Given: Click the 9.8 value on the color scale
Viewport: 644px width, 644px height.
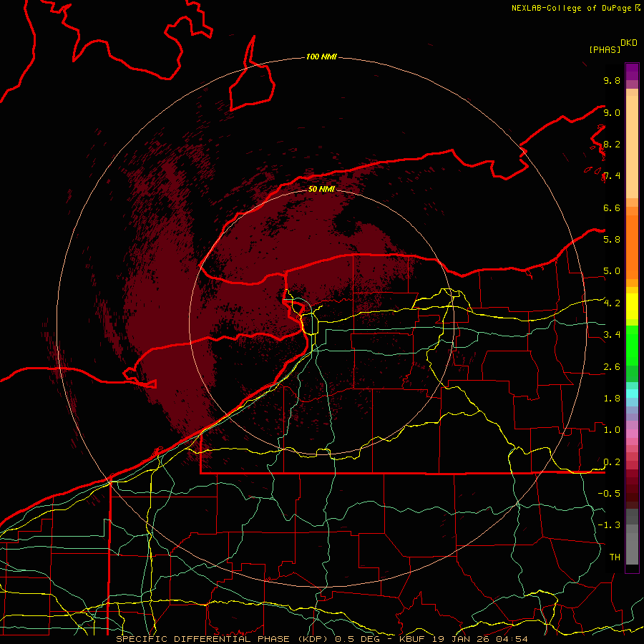Looking at the screenshot, I should pos(612,80).
